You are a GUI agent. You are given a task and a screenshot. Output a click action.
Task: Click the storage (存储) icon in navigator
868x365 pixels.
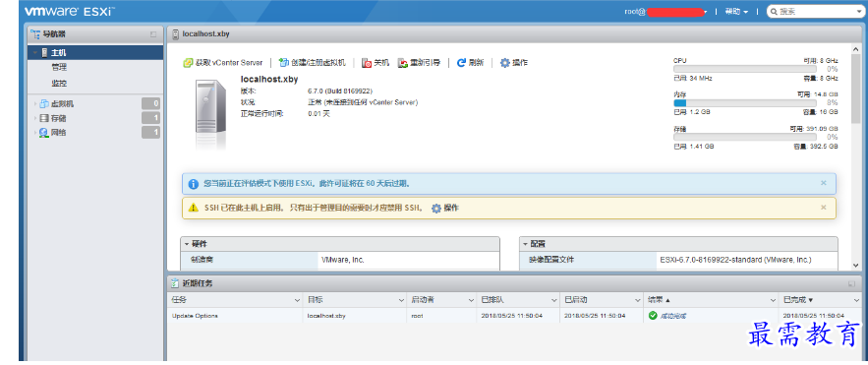(44, 118)
